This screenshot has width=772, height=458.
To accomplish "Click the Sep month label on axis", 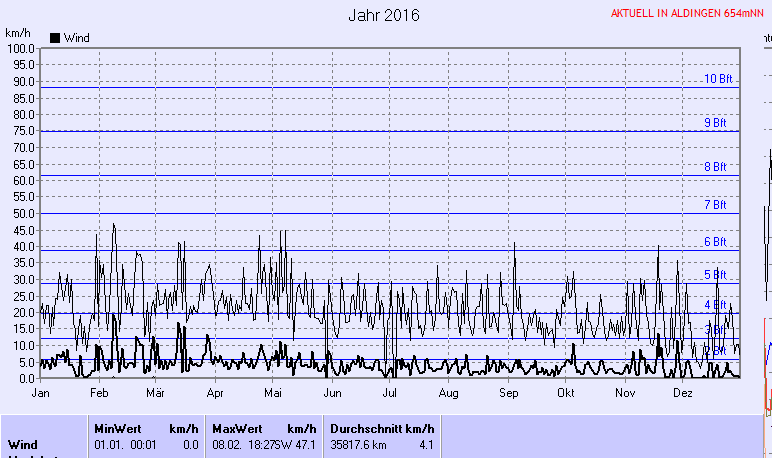I will click(x=507, y=394).
